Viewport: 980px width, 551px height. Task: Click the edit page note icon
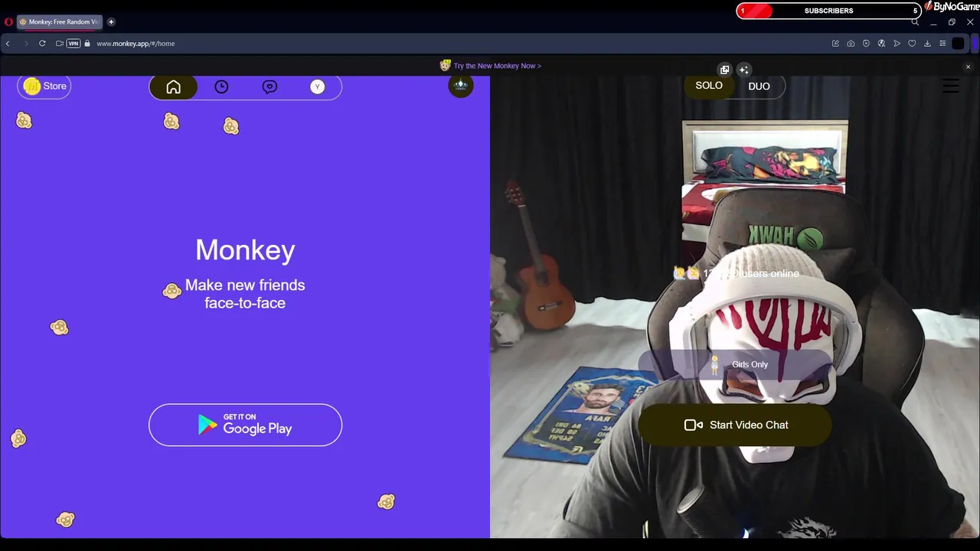835,44
